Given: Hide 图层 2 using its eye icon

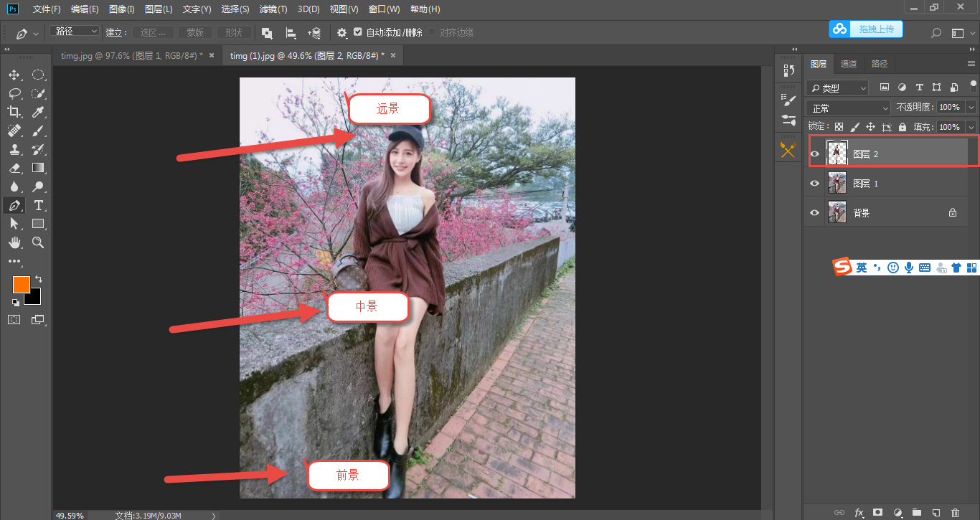Looking at the screenshot, I should point(814,153).
